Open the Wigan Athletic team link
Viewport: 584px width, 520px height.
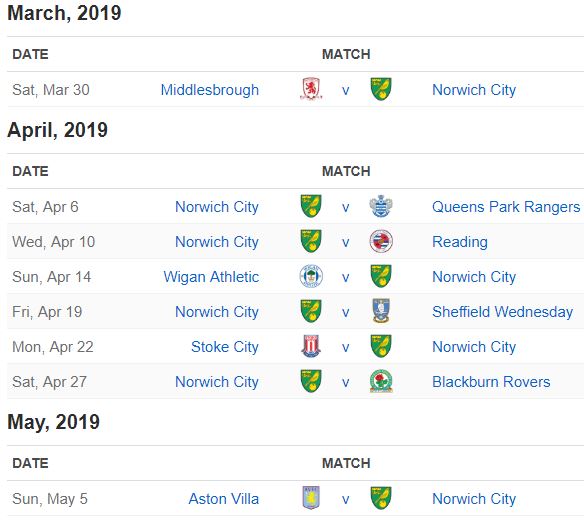click(211, 277)
